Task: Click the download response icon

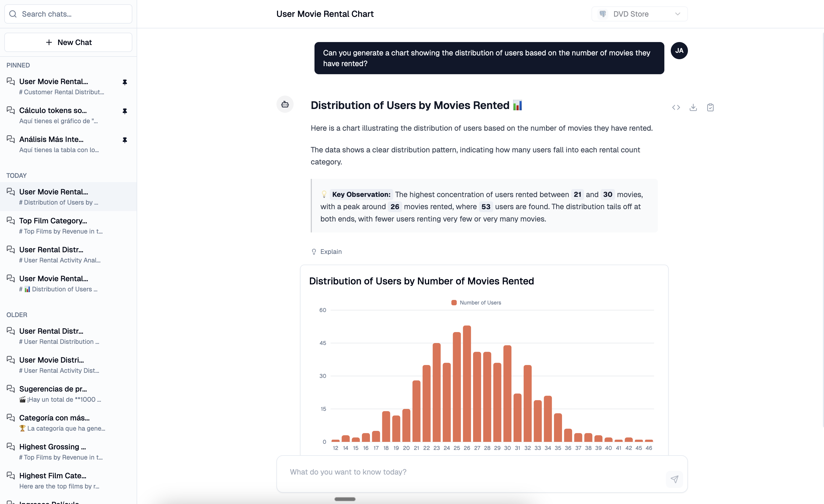Action: click(x=693, y=107)
